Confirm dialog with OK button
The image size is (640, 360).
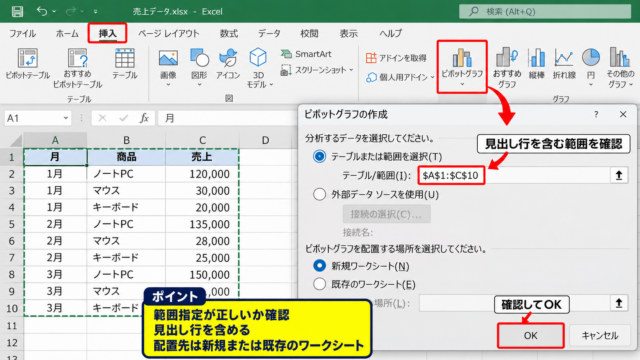coord(531,336)
